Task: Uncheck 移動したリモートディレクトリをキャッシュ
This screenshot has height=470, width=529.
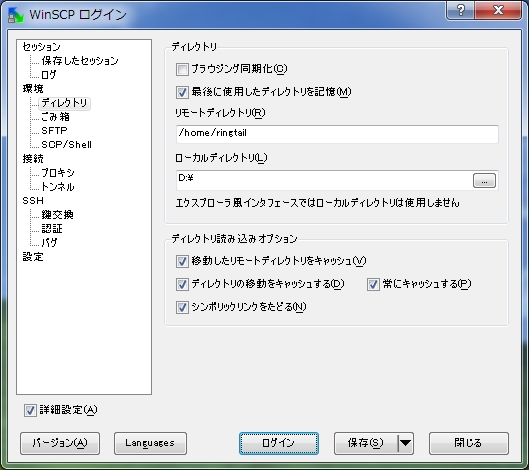Action: pyautogui.click(x=182, y=261)
